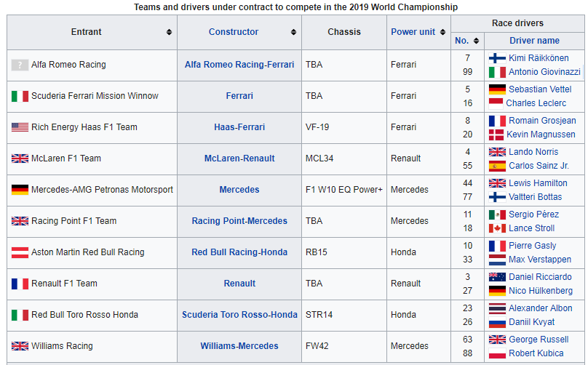Select the FW42 chassis cell
588x365 pixels.
click(344, 346)
